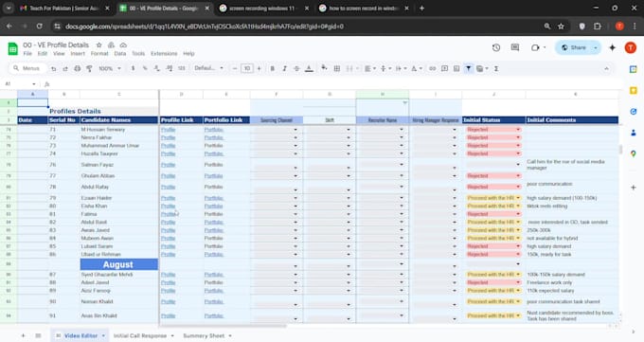Open Portfolio link for Nimra Fakhar
This screenshot has height=342, width=644.
214,137
